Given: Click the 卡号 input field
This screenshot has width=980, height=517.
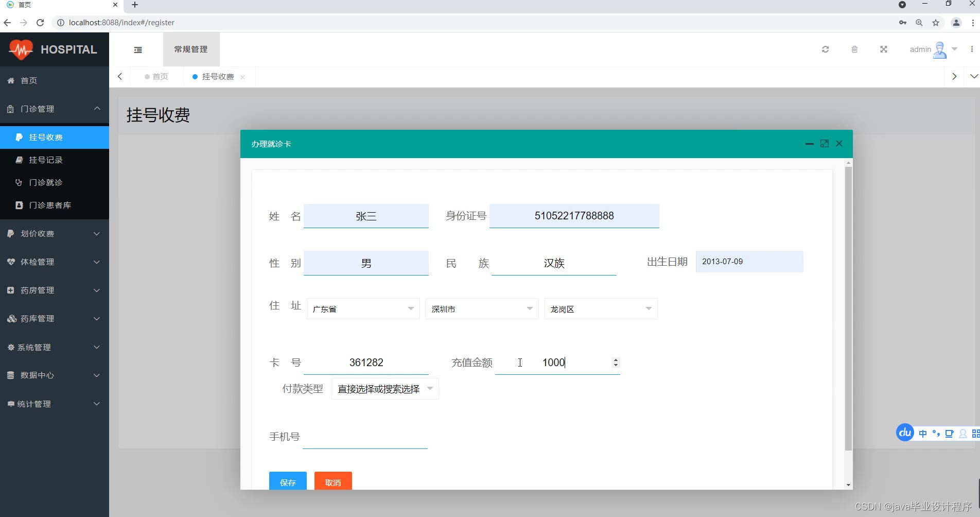Looking at the screenshot, I should pyautogui.click(x=366, y=363).
